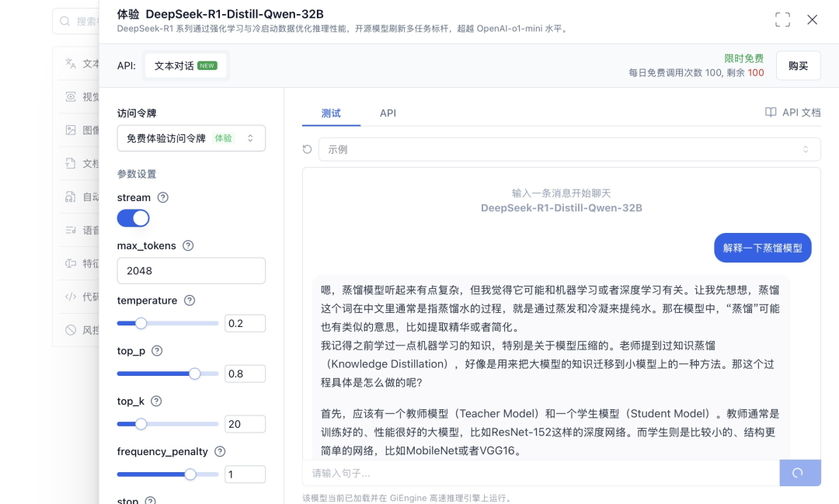The width and height of the screenshot is (839, 504).
Task: Click the reset conversation icon beside 示例
Action: tap(307, 149)
